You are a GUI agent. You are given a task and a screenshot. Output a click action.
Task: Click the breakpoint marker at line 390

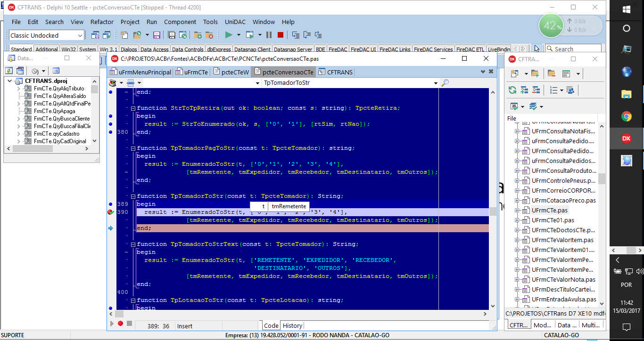coord(110,212)
